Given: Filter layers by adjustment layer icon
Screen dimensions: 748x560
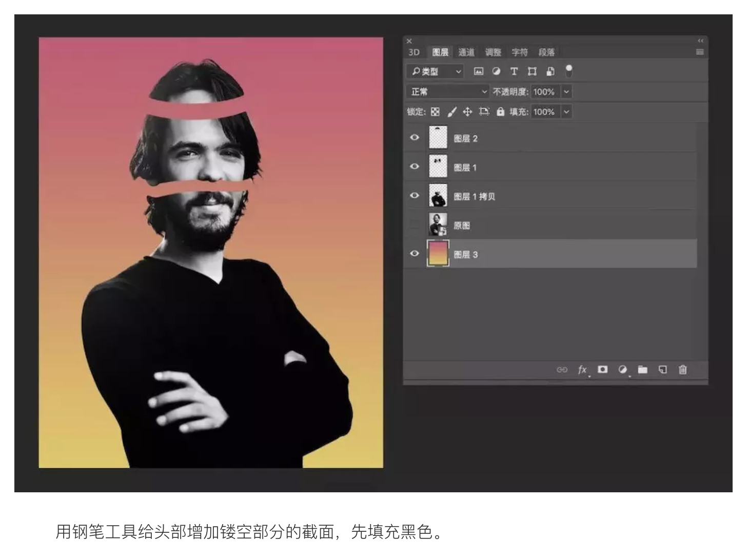Looking at the screenshot, I should tap(496, 72).
